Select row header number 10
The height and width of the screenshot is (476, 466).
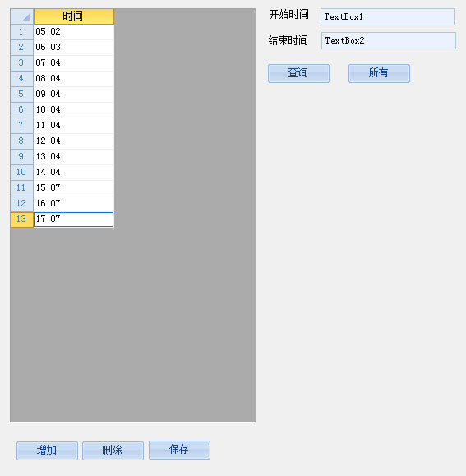(x=22, y=173)
